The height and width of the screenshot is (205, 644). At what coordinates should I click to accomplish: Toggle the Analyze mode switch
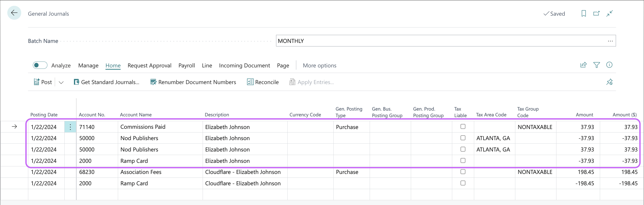coord(40,65)
